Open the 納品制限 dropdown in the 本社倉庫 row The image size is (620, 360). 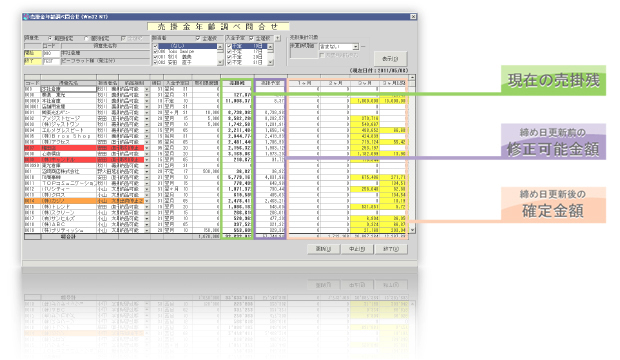tap(147, 101)
